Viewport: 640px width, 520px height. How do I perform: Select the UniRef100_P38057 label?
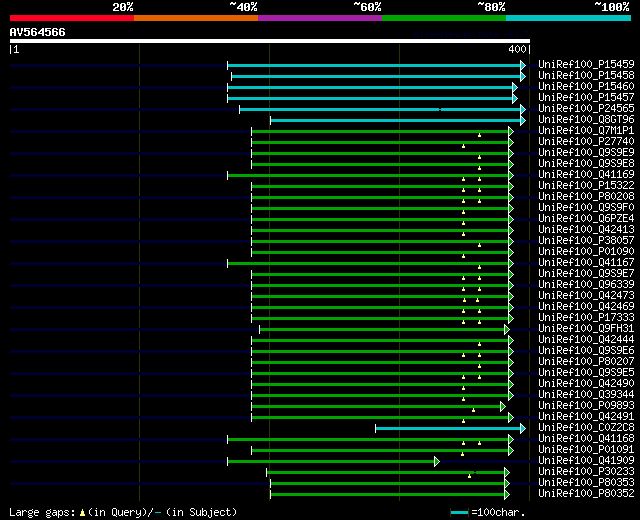click(x=586, y=240)
